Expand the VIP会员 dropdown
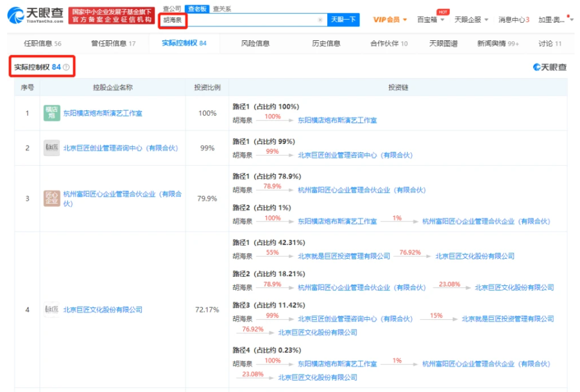 tap(390, 20)
